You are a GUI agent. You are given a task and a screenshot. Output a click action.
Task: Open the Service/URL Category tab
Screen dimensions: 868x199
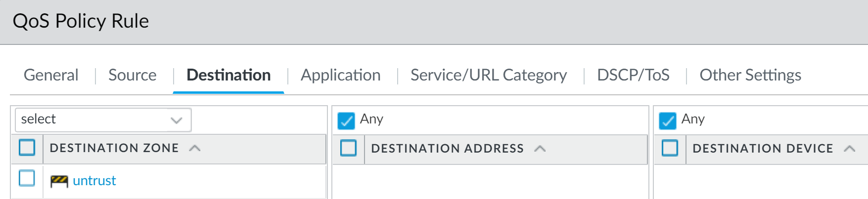pyautogui.click(x=489, y=75)
